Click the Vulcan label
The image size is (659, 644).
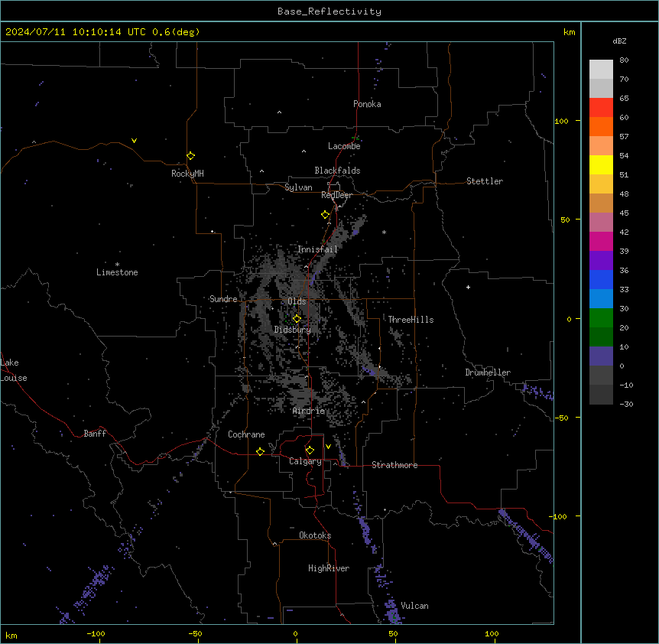coord(414,606)
